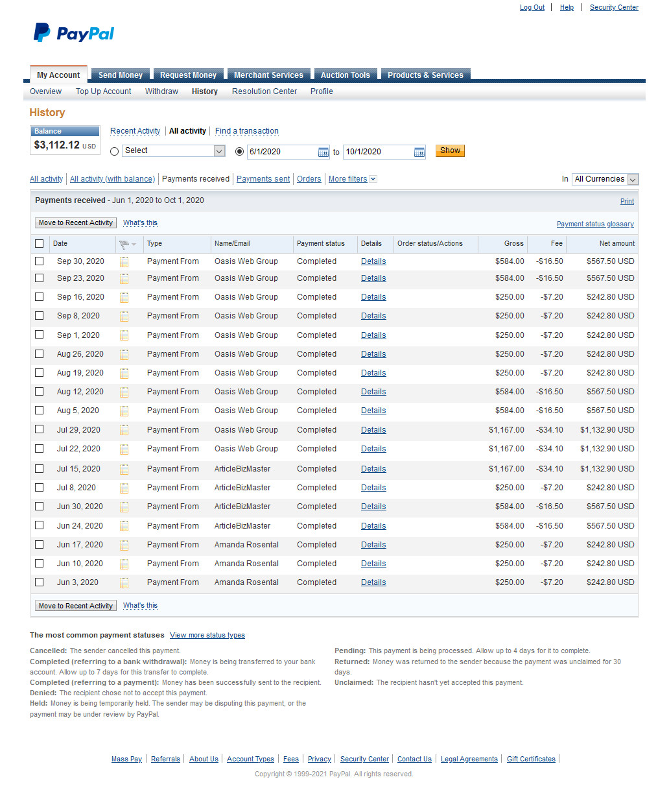
Task: Open the start date calendar picker
Action: (x=323, y=152)
